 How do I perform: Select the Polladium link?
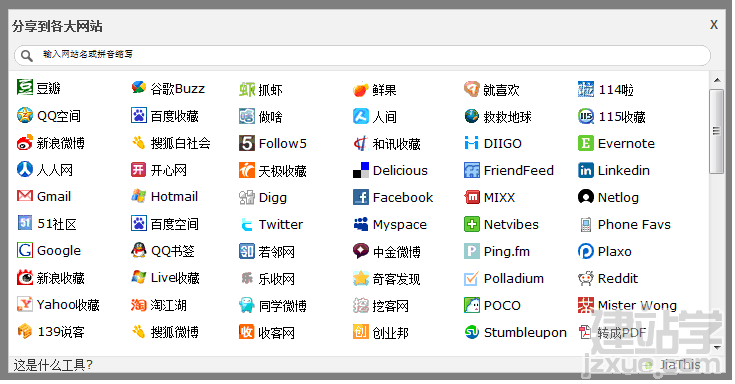click(x=514, y=279)
